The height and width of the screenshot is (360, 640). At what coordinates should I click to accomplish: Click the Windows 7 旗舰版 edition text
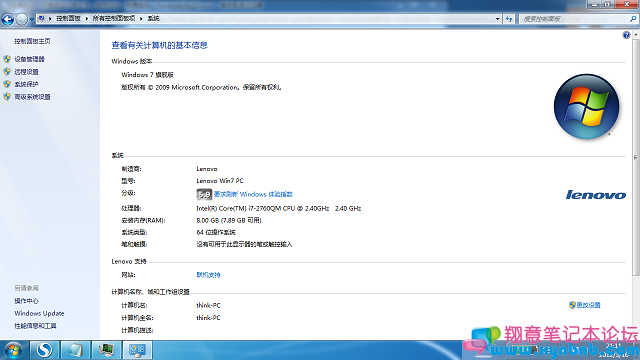pyautogui.click(x=147, y=75)
